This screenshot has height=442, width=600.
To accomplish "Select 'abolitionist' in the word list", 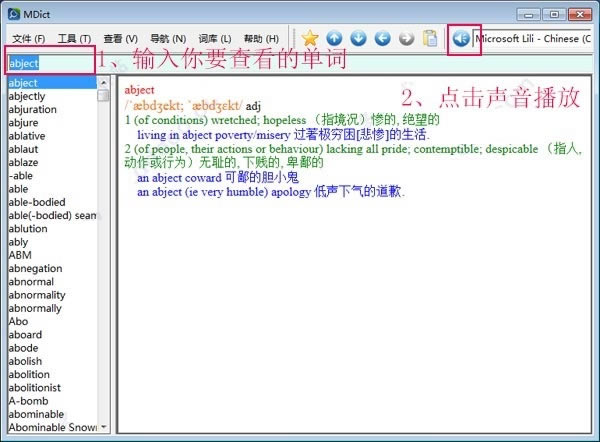I will [39, 387].
